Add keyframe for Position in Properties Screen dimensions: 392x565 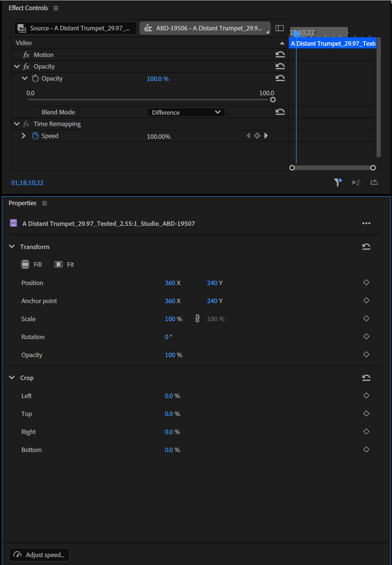click(366, 283)
